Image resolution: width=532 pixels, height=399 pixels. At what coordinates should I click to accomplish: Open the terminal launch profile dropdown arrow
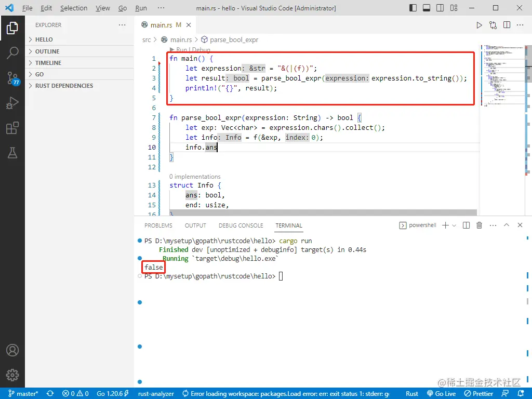click(x=454, y=225)
